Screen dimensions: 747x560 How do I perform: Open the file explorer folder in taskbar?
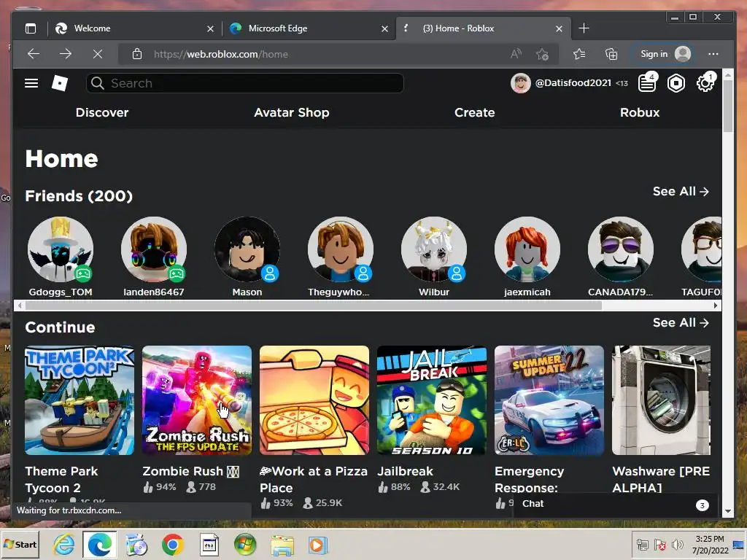click(282, 544)
